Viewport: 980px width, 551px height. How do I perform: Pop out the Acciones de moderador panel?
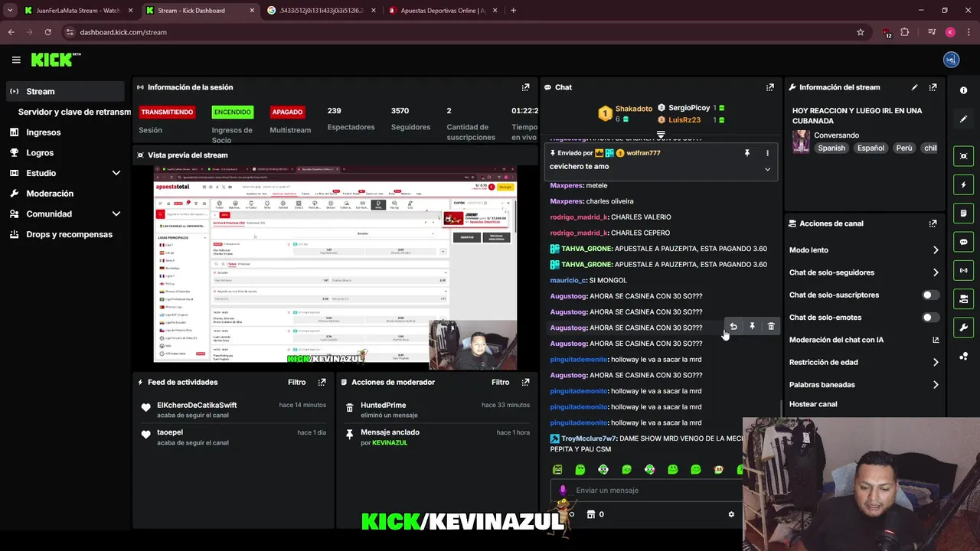tap(525, 382)
